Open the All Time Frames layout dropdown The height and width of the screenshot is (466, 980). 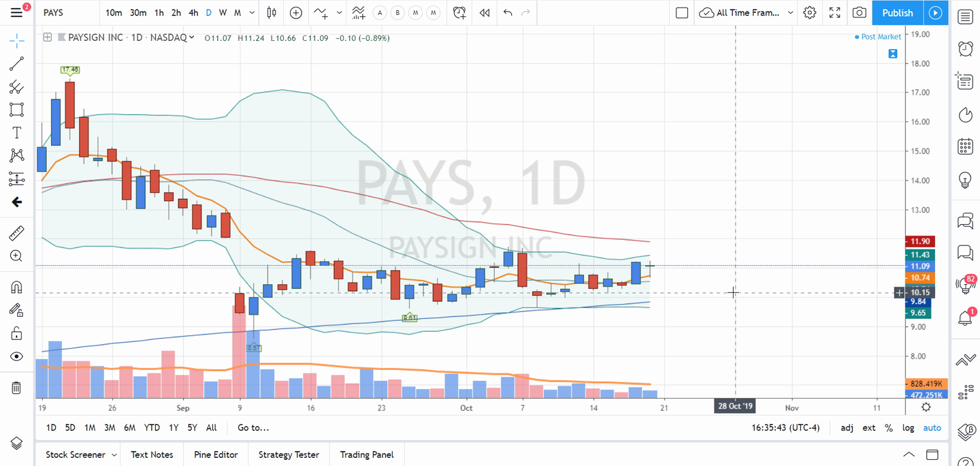click(x=747, y=12)
